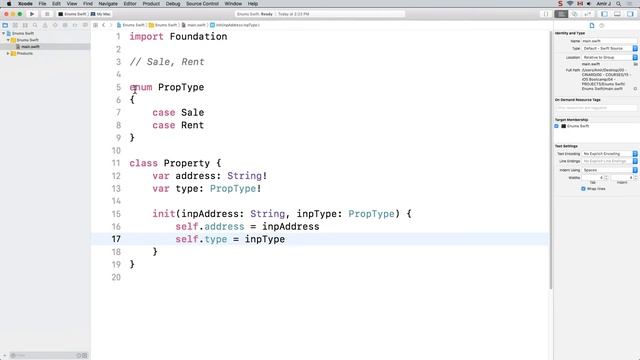
Task: Go back in editor history
Action: [x=104, y=25]
